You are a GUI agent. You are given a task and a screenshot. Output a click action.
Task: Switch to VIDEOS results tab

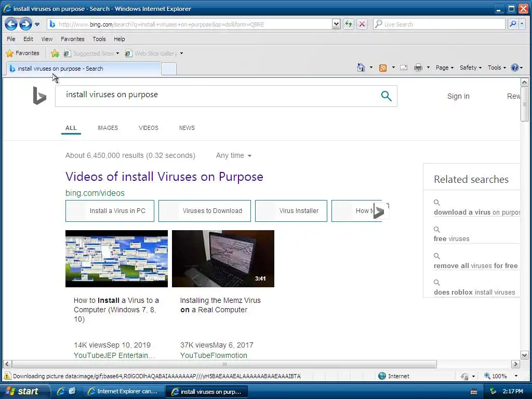tap(148, 128)
